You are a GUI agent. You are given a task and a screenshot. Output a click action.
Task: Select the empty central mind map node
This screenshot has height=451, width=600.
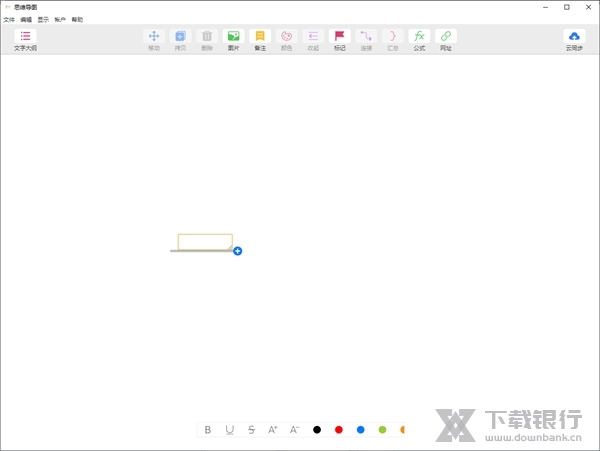pos(205,242)
